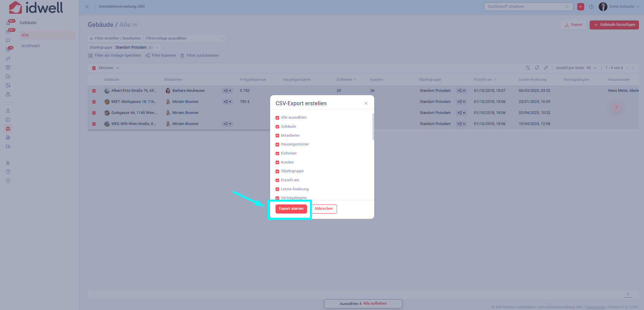Click the Suchbegriff eingeben search field

525,7
